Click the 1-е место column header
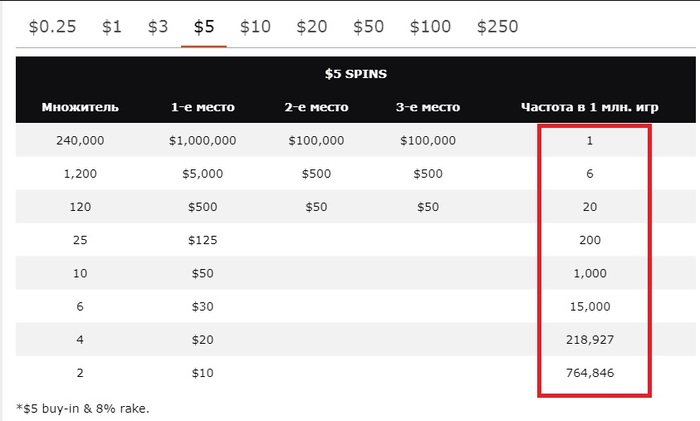This screenshot has width=700, height=421. coord(203,107)
